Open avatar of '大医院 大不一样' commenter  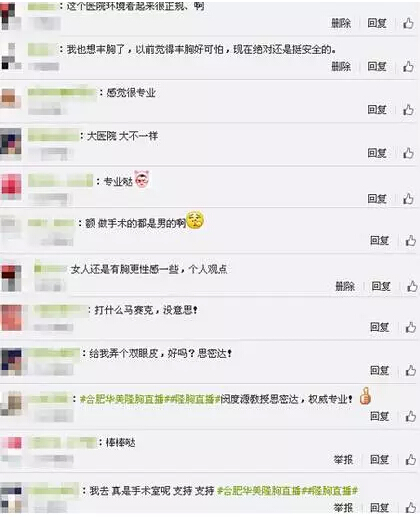coord(11,141)
